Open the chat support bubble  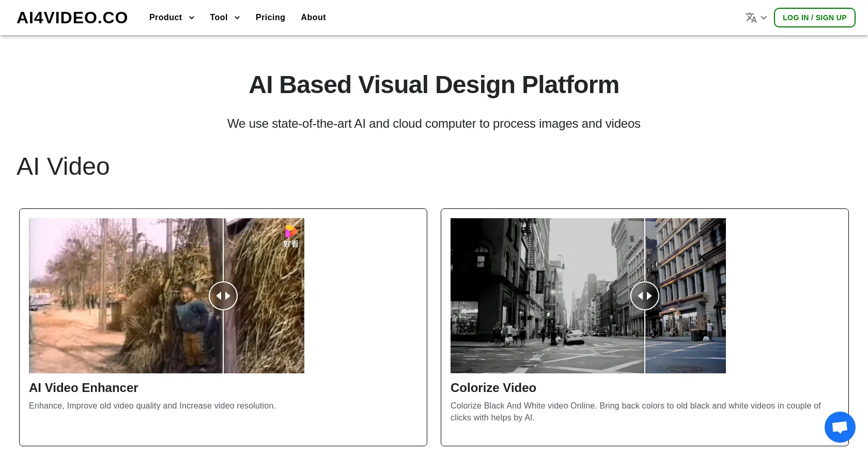point(840,427)
